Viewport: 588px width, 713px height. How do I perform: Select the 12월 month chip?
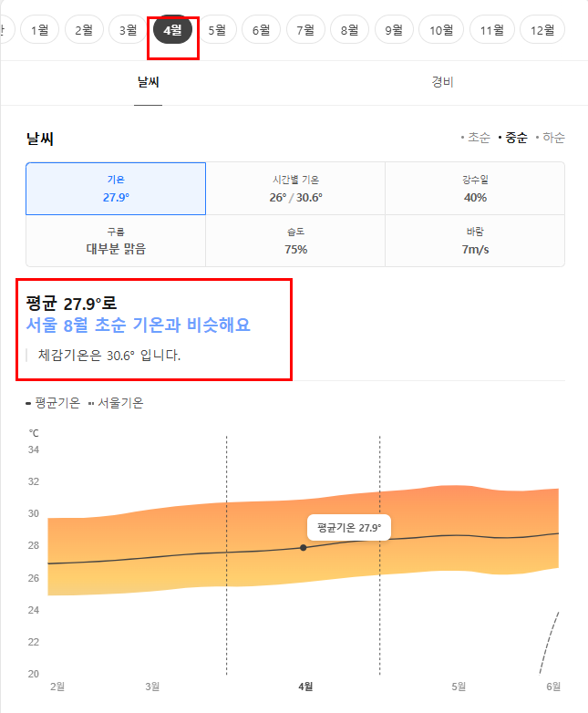coord(542,30)
